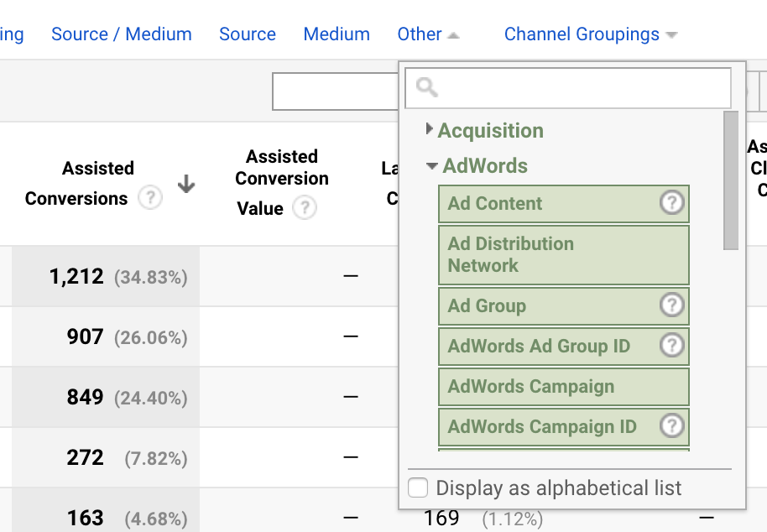
Task: Open help for AdWords Campaign ID
Action: [x=671, y=426]
